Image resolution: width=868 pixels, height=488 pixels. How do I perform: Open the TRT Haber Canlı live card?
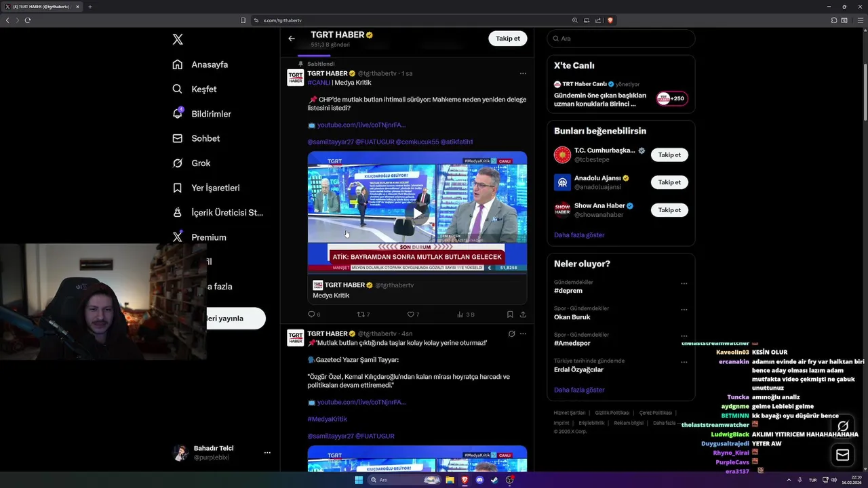pyautogui.click(x=620, y=95)
